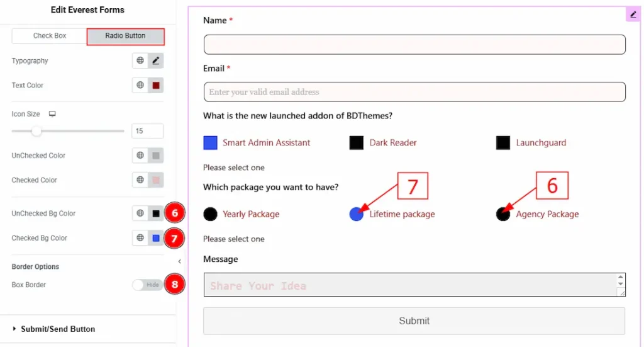Click the Email input field
The image size is (644, 347).
pos(414,92)
